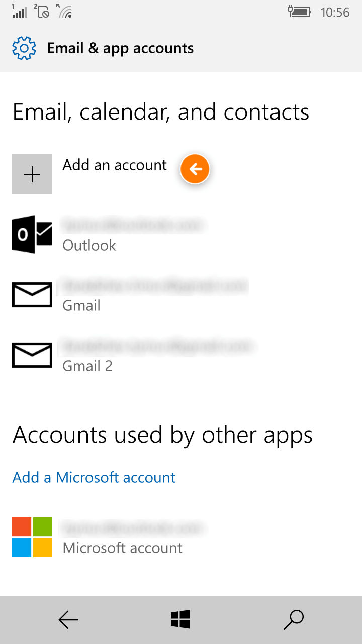Open the Outlook account icon
362x644 pixels.
[x=32, y=234]
